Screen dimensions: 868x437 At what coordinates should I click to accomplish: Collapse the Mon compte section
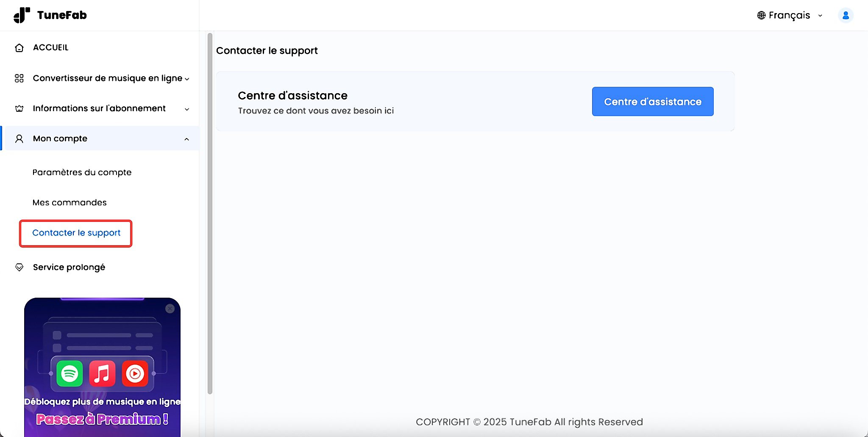(x=187, y=138)
